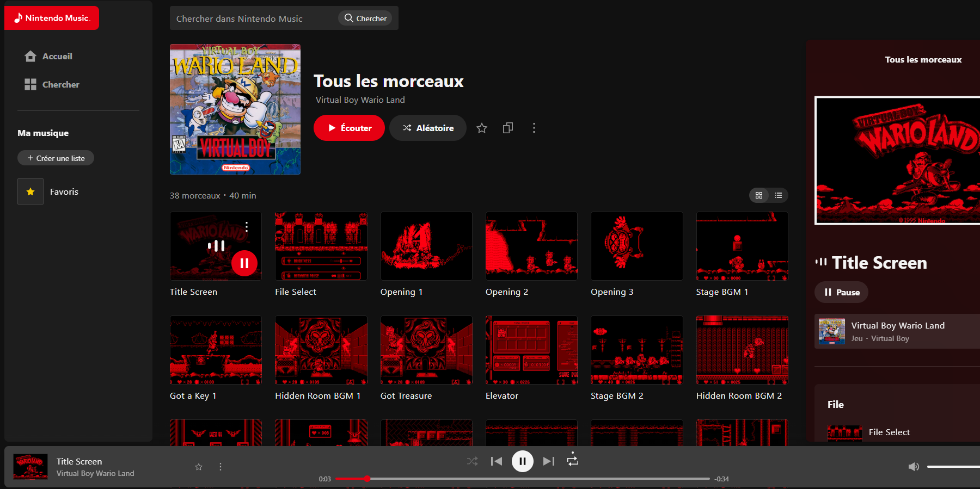Favorite the current track in player bar

point(199,467)
